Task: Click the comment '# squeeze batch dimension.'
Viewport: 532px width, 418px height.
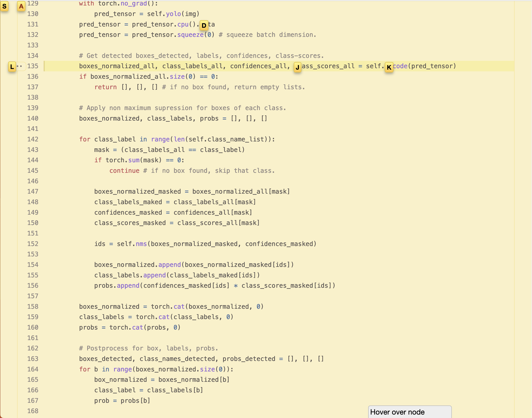Action: tap(267, 35)
